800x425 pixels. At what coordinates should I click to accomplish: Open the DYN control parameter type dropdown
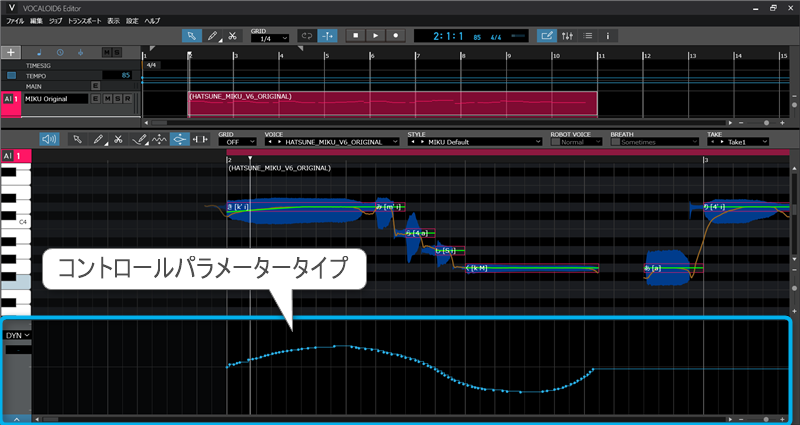17,335
